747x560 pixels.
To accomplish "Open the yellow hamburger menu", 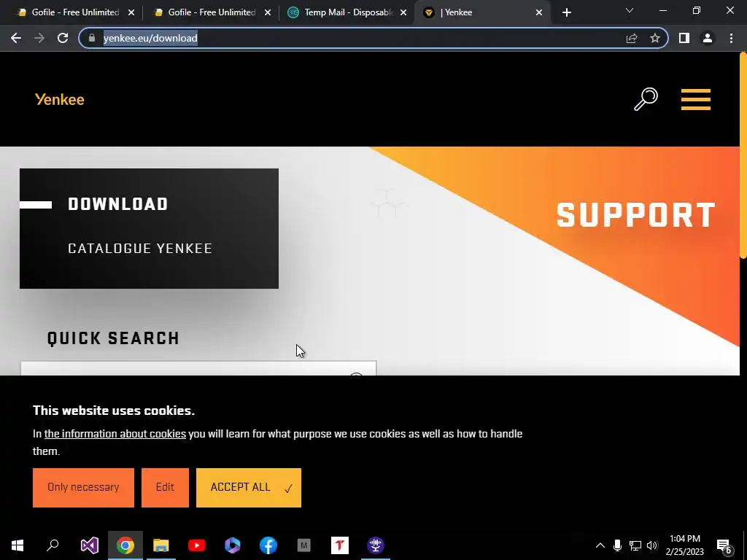I will (x=695, y=99).
